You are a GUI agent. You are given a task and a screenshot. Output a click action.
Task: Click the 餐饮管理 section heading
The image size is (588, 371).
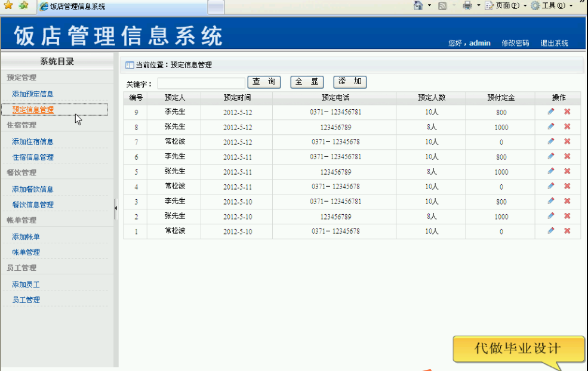21,173
